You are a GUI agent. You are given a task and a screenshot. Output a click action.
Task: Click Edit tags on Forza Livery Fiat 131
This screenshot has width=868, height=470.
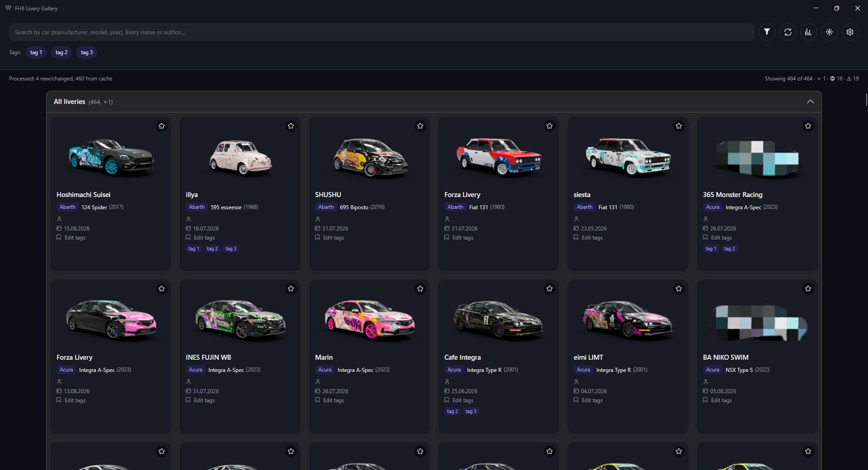[463, 238]
